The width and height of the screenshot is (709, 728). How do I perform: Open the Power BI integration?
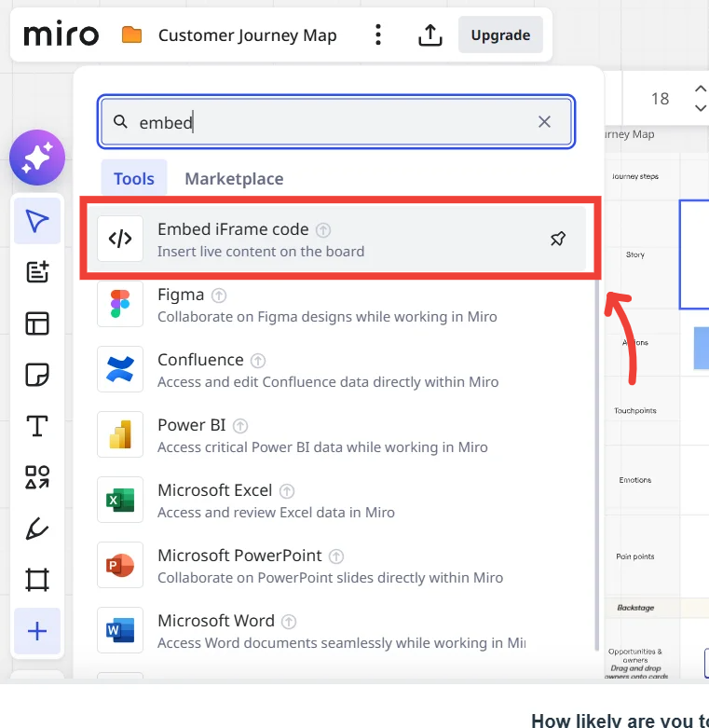[336, 434]
